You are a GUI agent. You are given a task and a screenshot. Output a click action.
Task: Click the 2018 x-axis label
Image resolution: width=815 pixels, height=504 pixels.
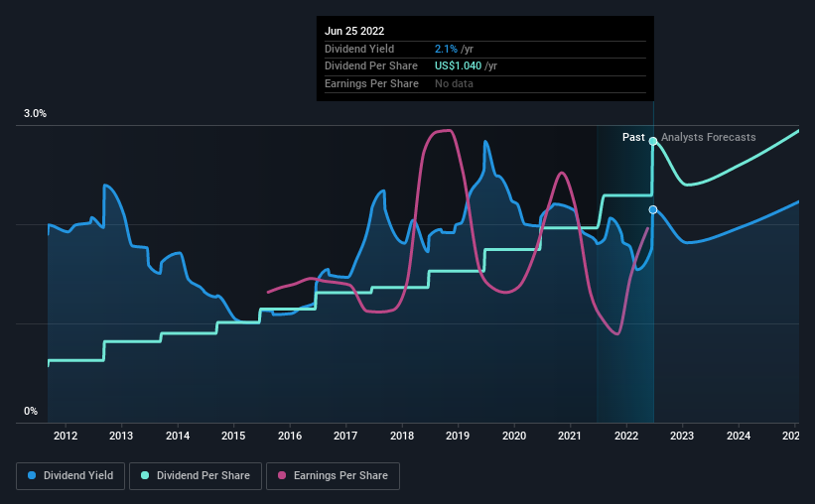coord(402,436)
